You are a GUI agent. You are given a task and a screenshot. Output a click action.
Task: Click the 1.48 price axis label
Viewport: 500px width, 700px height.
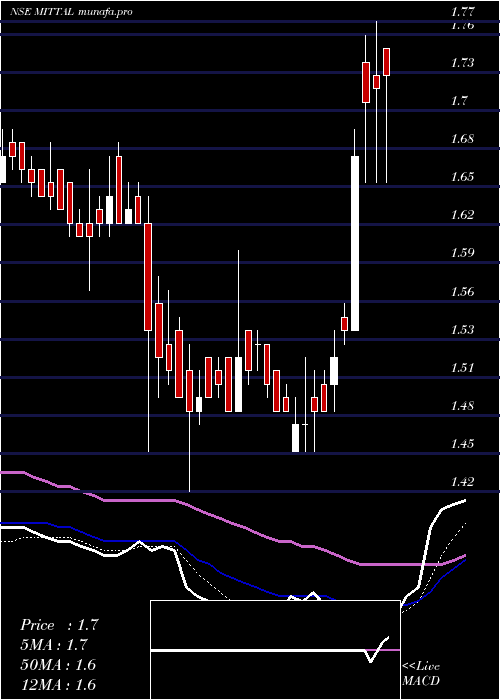click(x=462, y=406)
